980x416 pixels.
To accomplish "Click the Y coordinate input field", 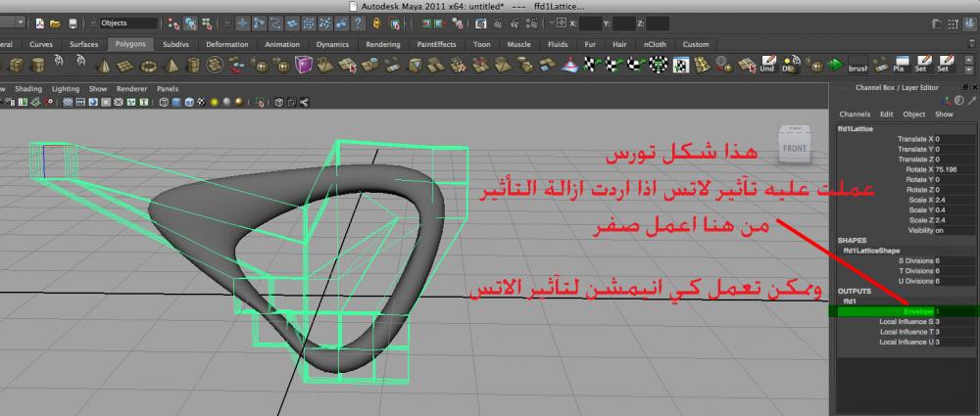I will (x=623, y=23).
